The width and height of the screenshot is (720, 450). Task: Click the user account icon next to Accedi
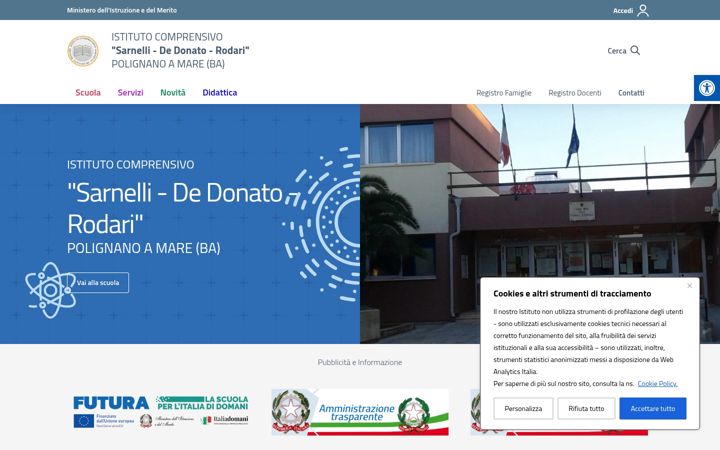pyautogui.click(x=643, y=10)
